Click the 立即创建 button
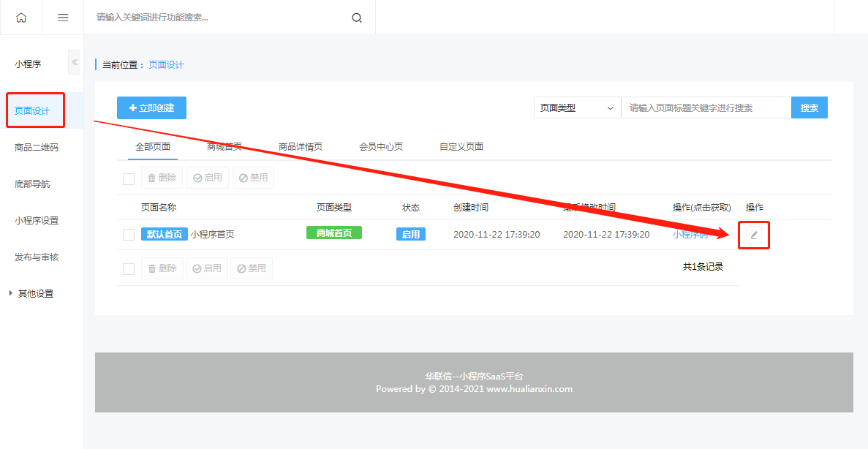This screenshot has width=868, height=449. [x=151, y=108]
